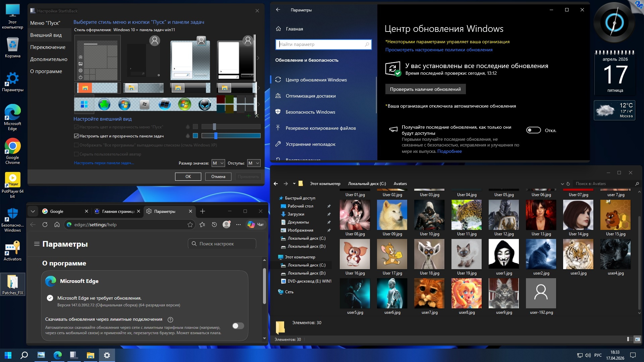This screenshot has width=644, height=362.
Task: Open icon size dropdown in StartIsBack
Action: pos(218,163)
